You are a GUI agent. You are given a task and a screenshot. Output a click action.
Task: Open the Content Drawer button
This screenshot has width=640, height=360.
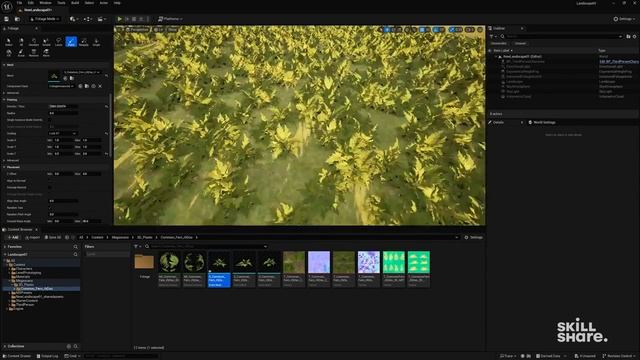pos(17,356)
